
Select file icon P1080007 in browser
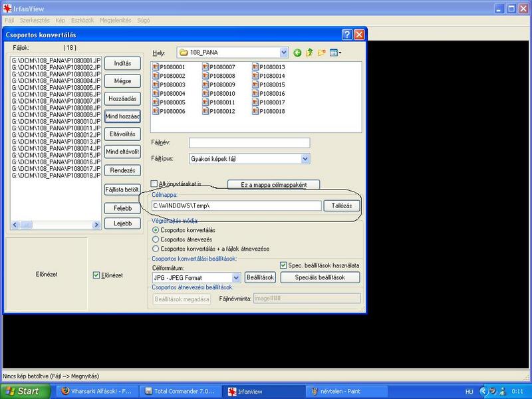click(x=205, y=67)
